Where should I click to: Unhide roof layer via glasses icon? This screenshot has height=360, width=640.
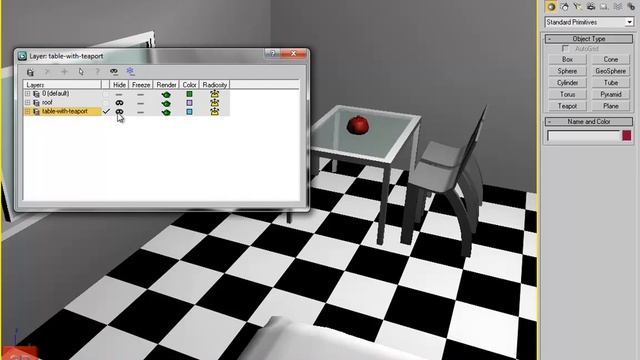119,102
